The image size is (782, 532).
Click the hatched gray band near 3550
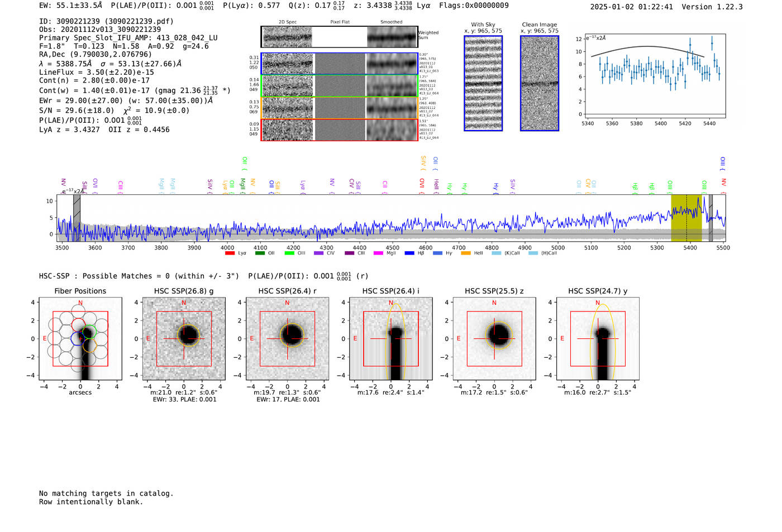[x=77, y=218]
